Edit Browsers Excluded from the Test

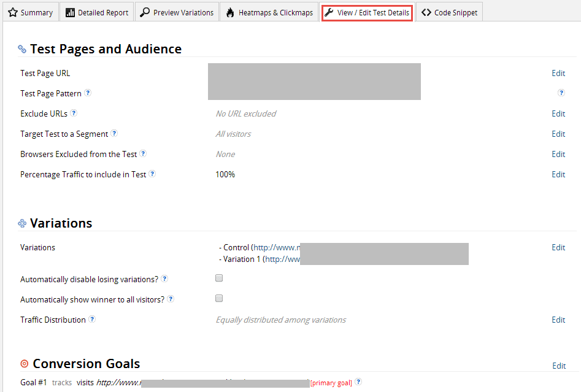pos(558,154)
